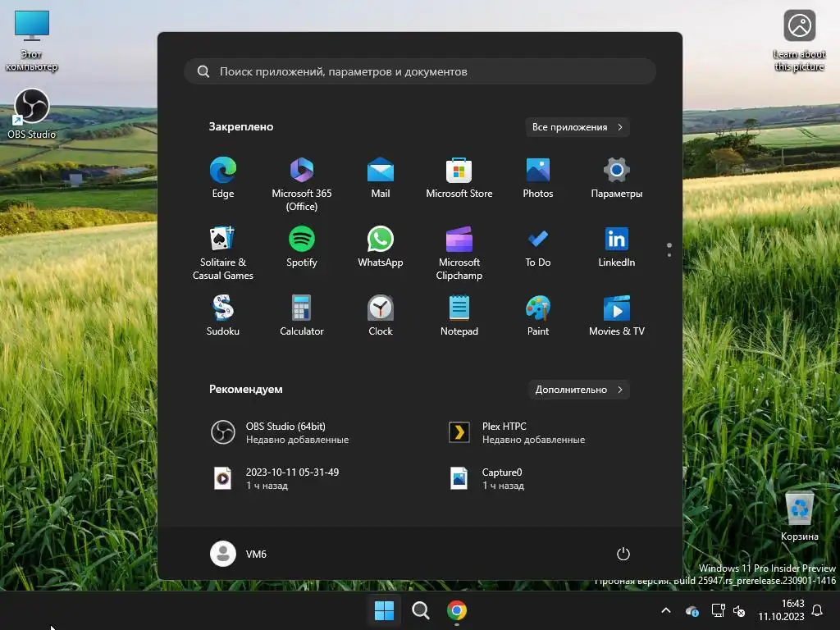This screenshot has width=840, height=630.
Task: Open the notifications bell
Action: click(x=818, y=610)
